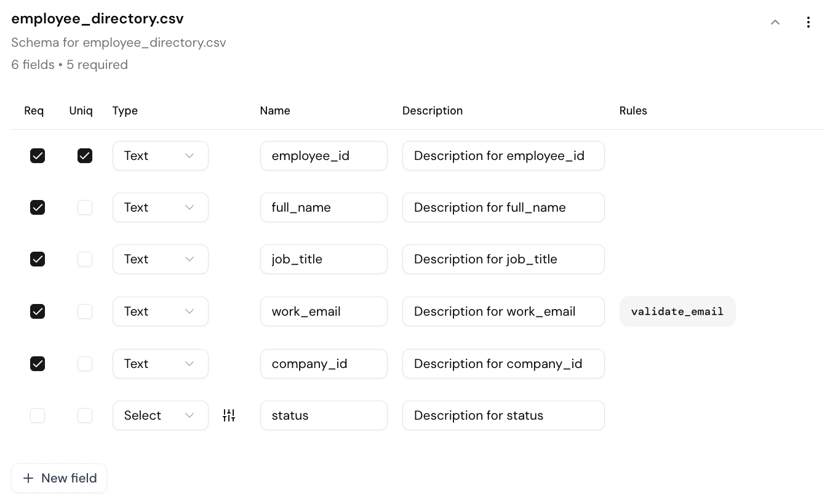The image size is (830, 504).
Task: Open Type dropdown for work_email
Action: (x=160, y=311)
